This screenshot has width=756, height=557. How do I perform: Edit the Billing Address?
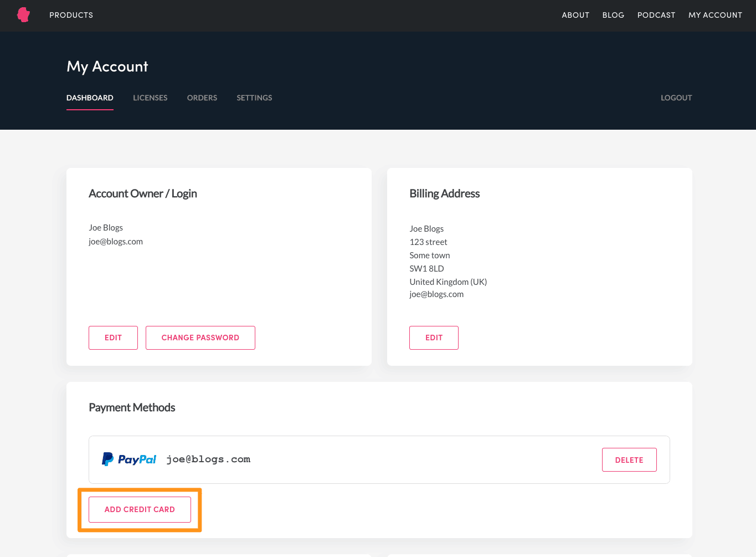[x=434, y=338]
